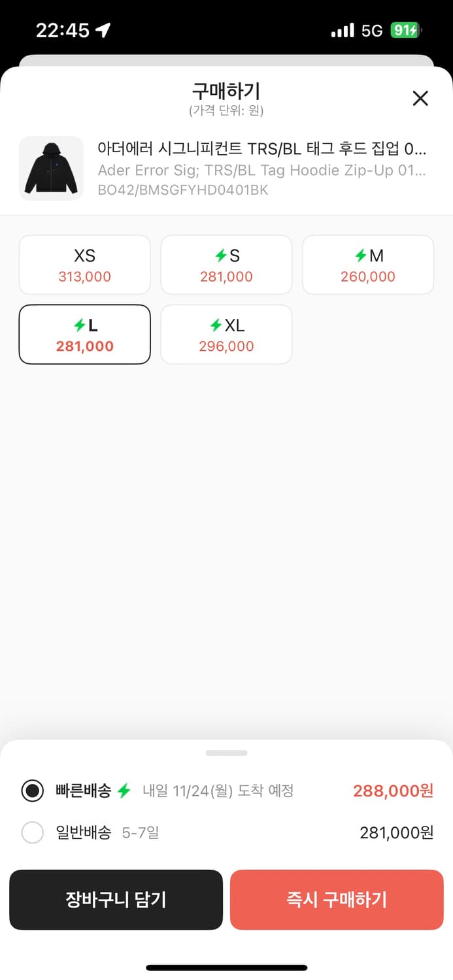Tap the lightning bolt on size M
Image resolution: width=453 pixels, height=980 pixels.
coord(360,256)
